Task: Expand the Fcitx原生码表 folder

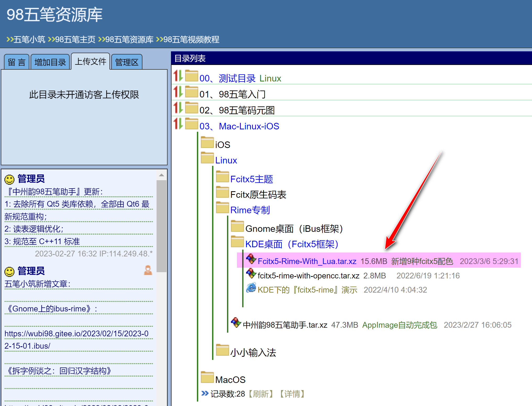Action: coord(258,195)
